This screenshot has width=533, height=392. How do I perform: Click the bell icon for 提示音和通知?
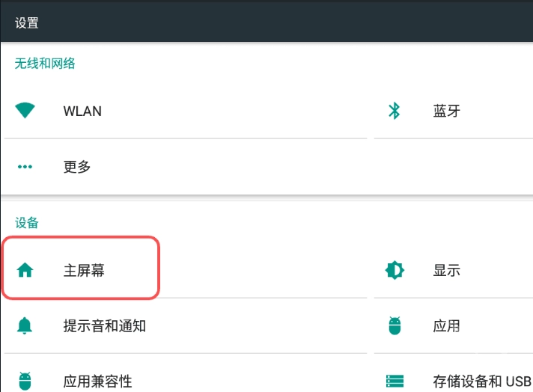25,325
